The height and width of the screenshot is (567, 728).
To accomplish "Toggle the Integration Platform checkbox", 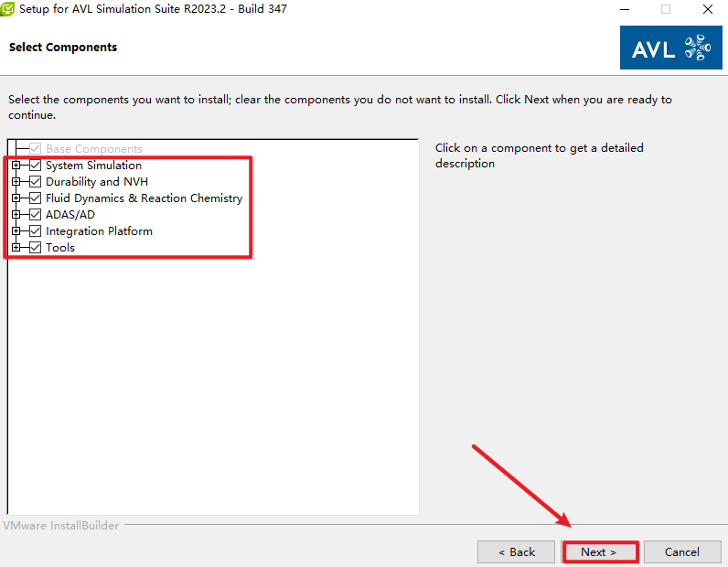I will coord(36,231).
